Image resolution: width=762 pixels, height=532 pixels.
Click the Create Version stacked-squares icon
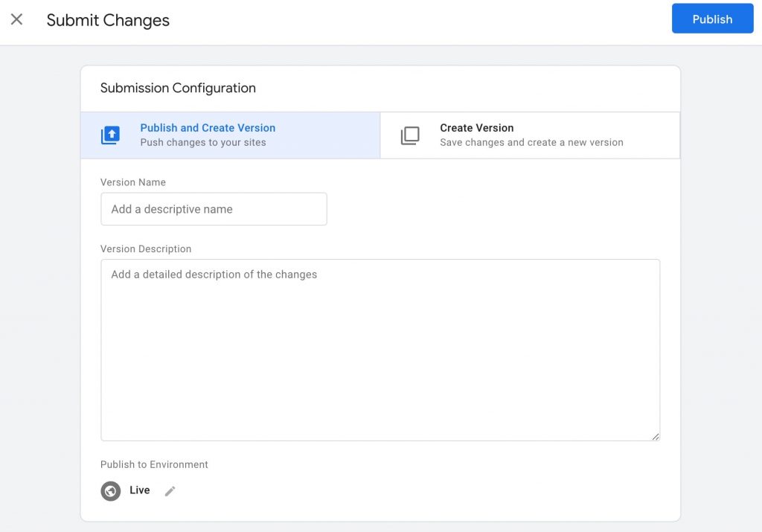(x=410, y=135)
